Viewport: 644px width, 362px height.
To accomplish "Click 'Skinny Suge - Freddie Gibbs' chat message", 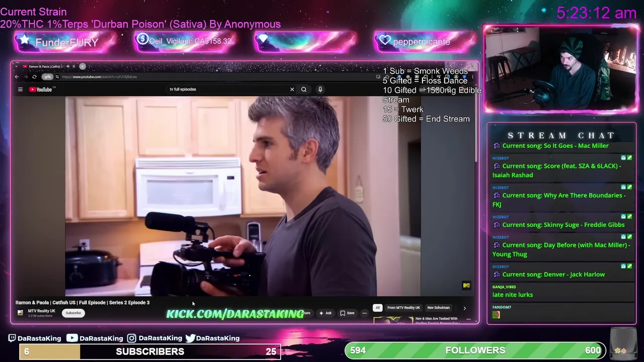I will point(563,225).
